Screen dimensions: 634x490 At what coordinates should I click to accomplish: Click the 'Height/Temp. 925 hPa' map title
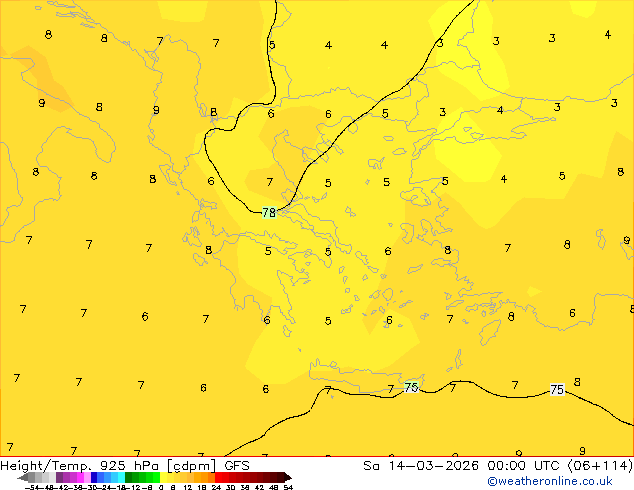[79, 466]
